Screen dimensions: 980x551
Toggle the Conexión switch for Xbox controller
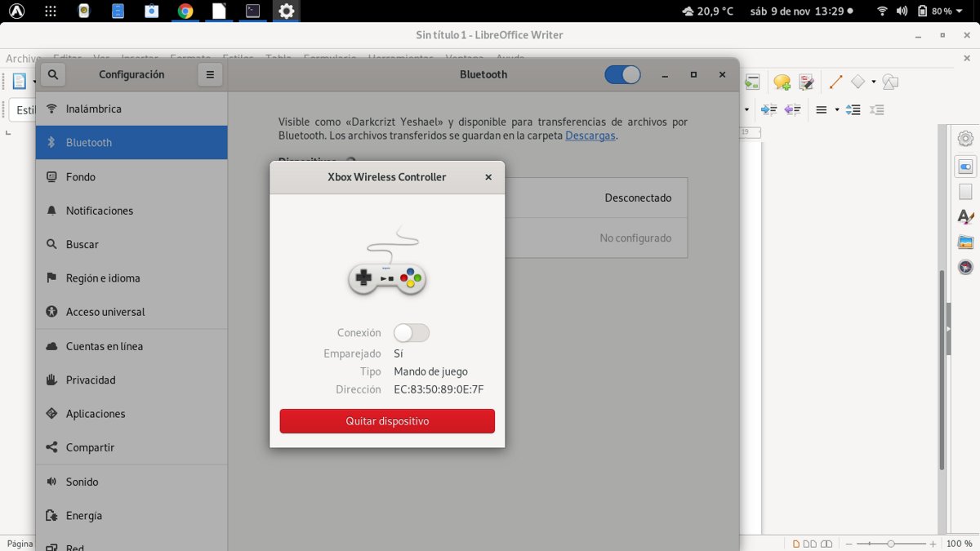point(411,332)
